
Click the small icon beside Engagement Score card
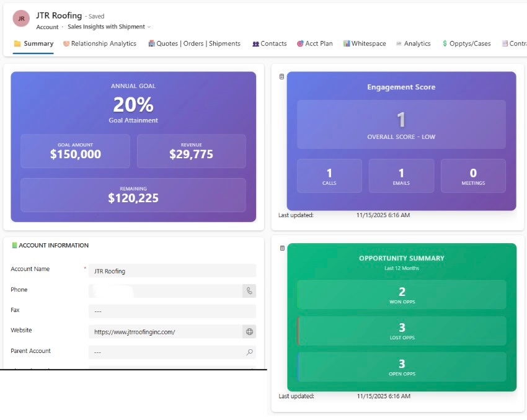[281, 77]
